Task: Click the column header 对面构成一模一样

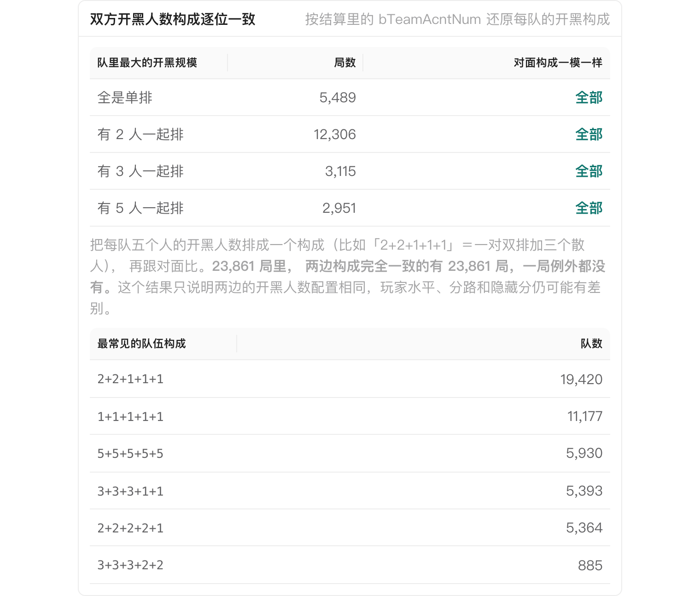Action: (x=558, y=63)
